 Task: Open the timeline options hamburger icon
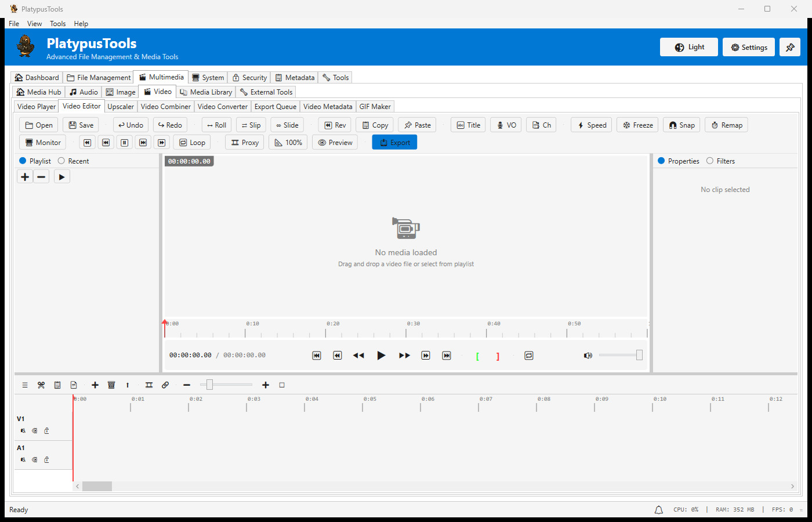point(25,385)
